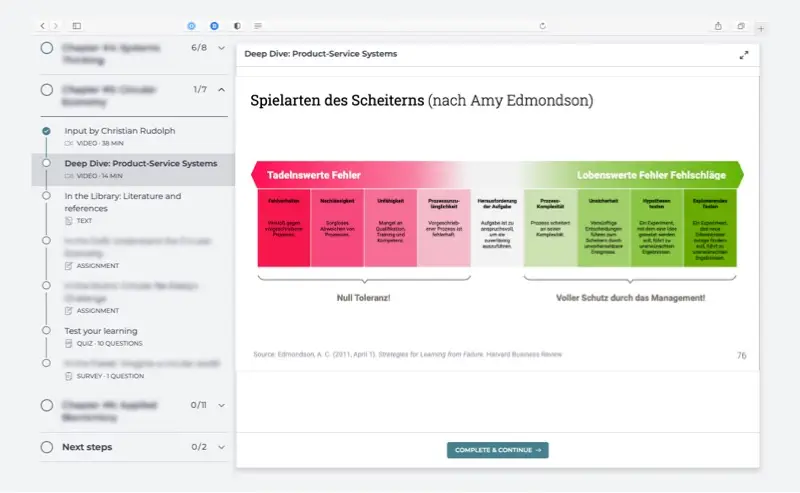
Task: Select lesson Deep Dive: Product-Service Systems in sidebar
Action: point(141,163)
